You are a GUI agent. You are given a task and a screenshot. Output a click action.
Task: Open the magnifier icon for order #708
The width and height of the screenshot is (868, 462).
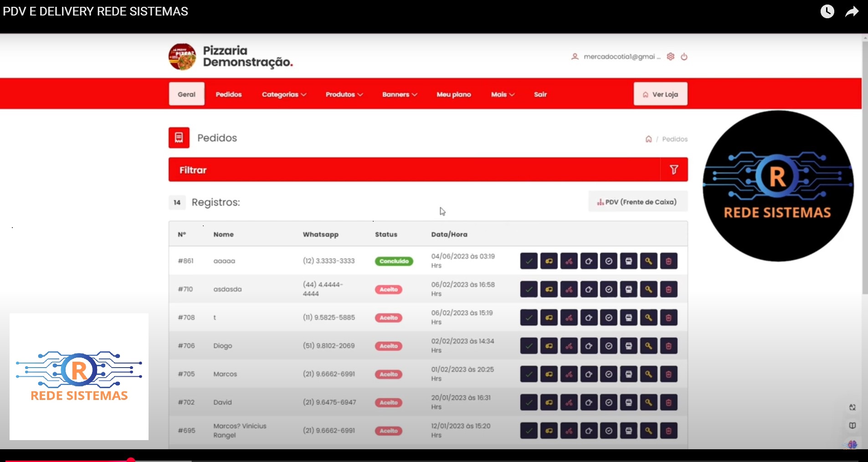tap(648, 317)
